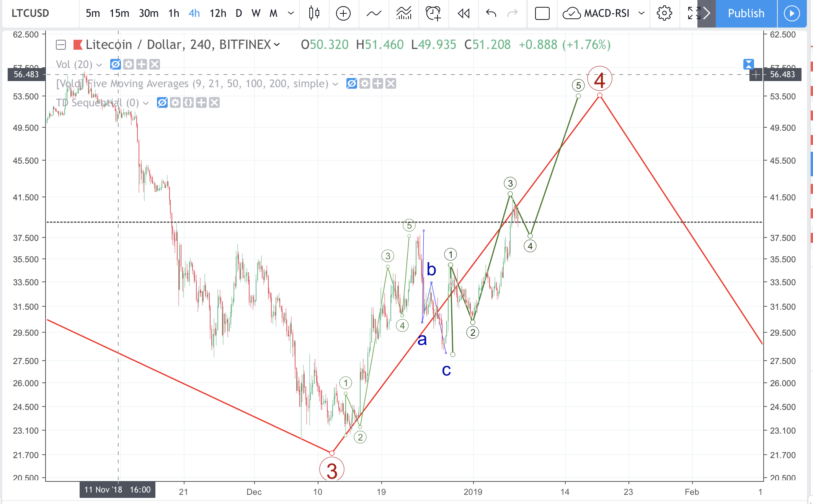Open TD Sequential source code braces icon
This screenshot has width=813, height=504.
point(188,102)
